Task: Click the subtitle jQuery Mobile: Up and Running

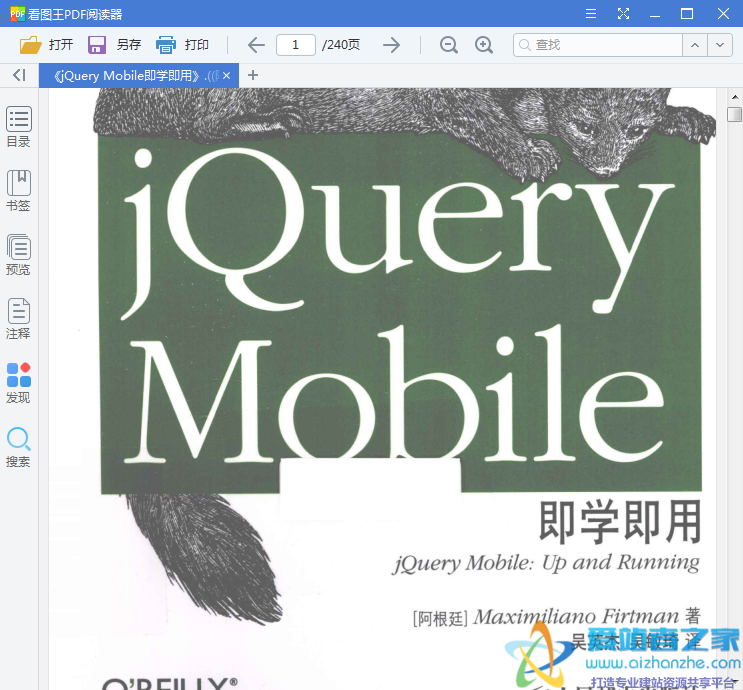Action: coord(546,563)
